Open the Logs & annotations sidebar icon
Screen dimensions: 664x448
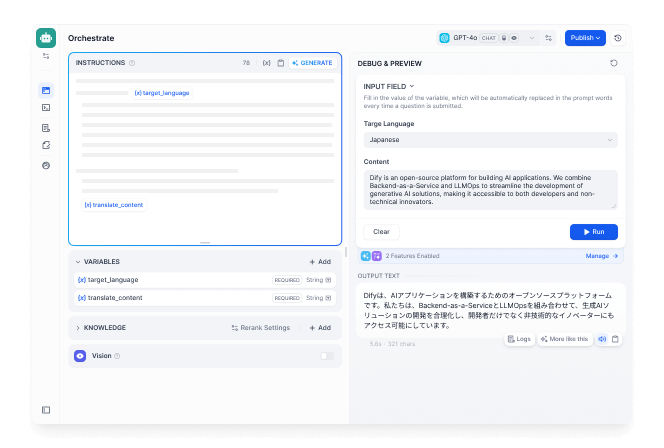[46, 128]
